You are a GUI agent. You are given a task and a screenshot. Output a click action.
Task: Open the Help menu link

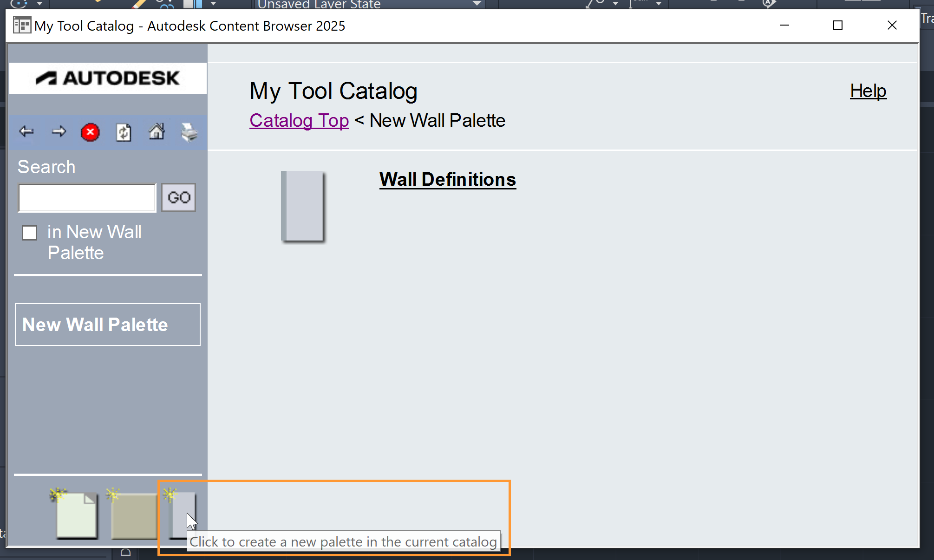click(868, 91)
